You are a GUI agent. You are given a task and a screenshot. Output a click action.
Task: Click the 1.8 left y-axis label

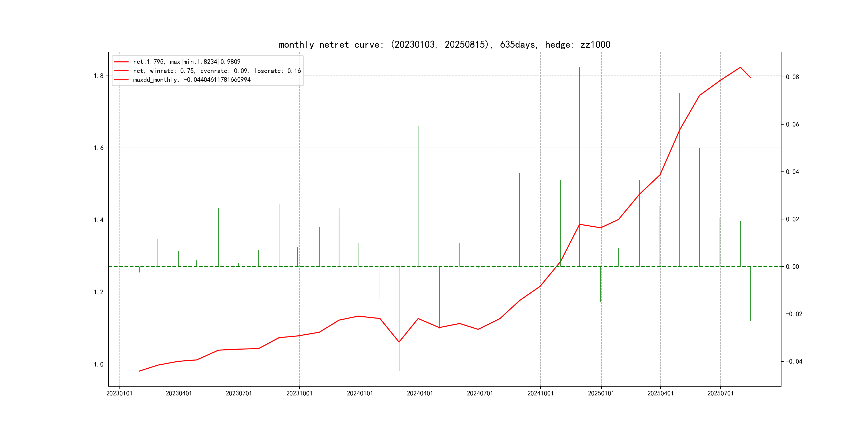[99, 76]
